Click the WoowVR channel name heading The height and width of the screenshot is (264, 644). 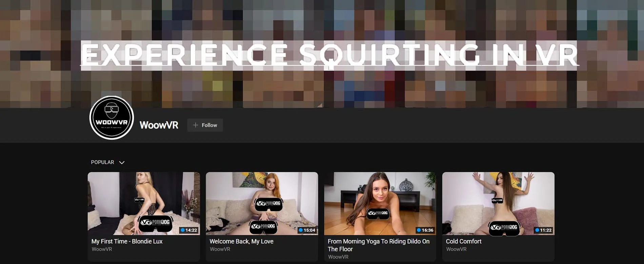[x=159, y=125]
